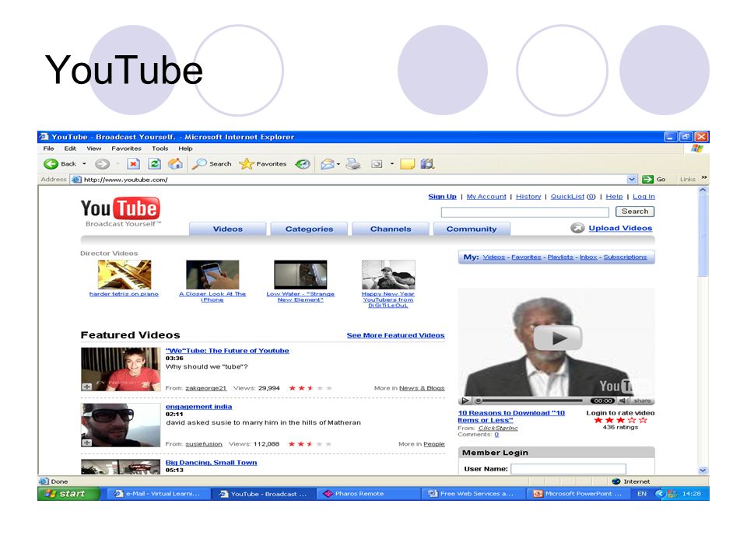Click the IE Back arrow button
The width and height of the screenshot is (747, 560).
click(x=51, y=164)
